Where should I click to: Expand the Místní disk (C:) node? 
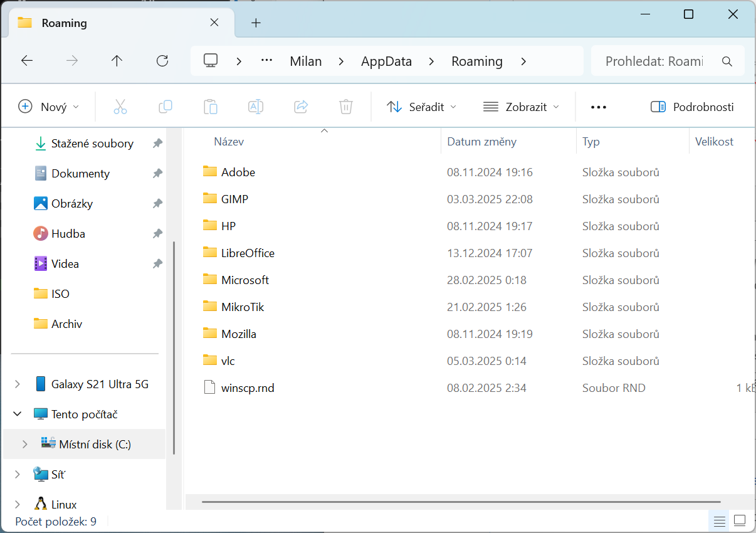coord(25,445)
